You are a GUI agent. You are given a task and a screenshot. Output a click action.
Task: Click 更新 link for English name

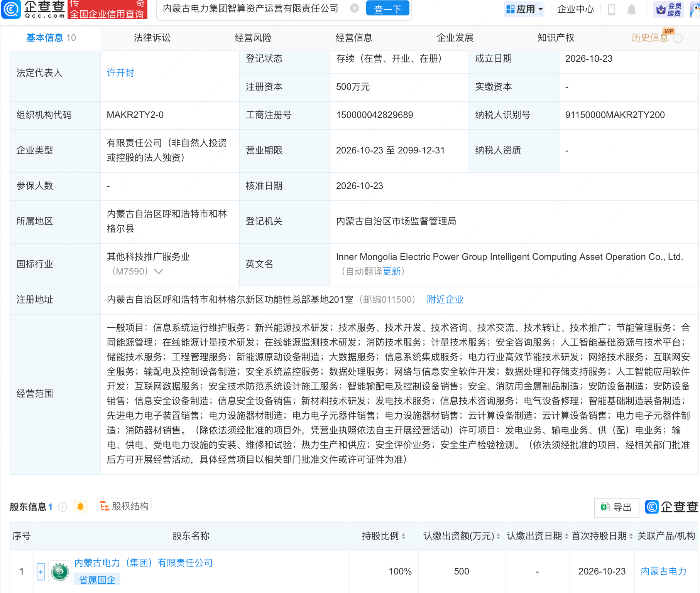[x=392, y=271]
